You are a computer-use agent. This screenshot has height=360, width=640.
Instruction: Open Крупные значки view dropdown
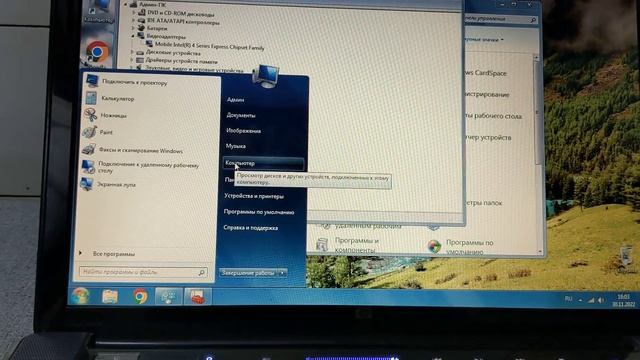484,40
